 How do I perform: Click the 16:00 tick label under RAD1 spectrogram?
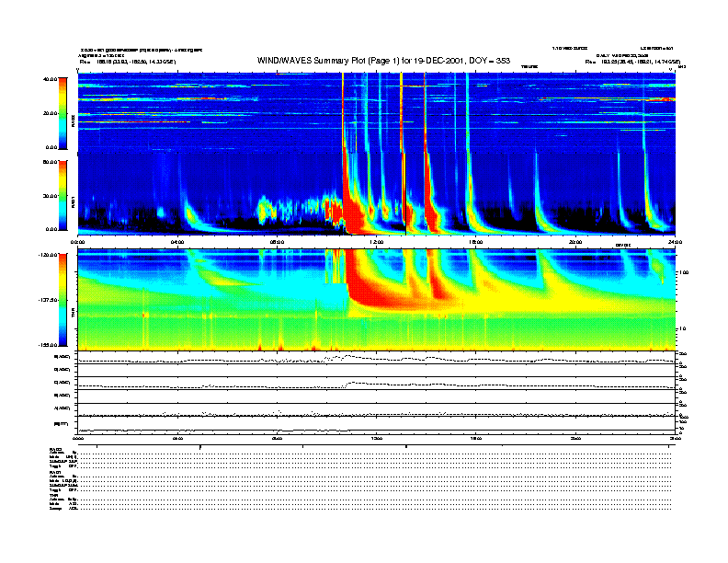476,242
